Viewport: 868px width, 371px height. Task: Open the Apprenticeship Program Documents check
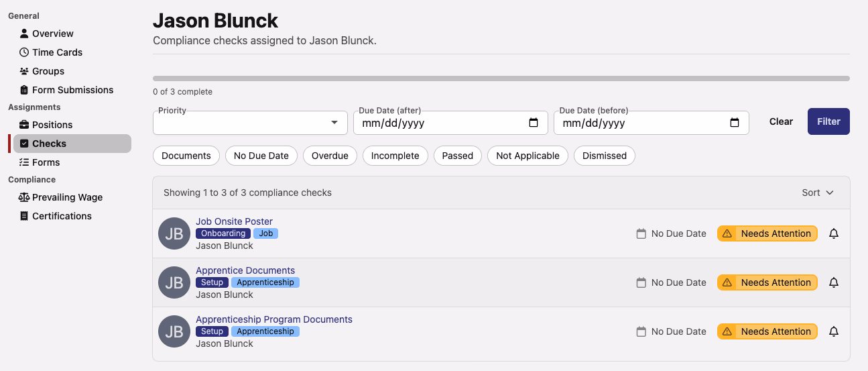click(274, 319)
